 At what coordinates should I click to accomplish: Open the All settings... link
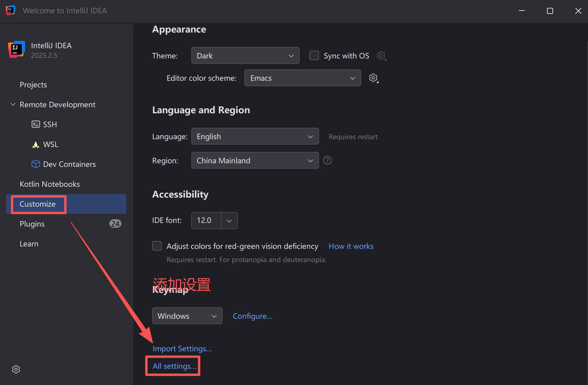point(174,366)
